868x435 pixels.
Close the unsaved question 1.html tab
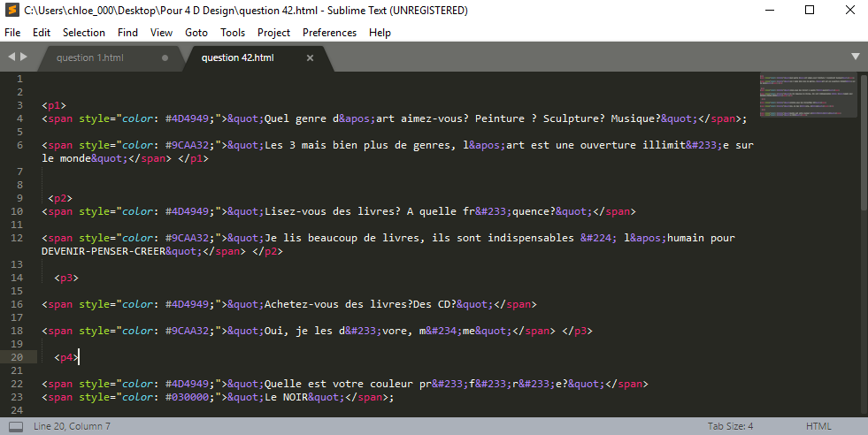click(165, 58)
